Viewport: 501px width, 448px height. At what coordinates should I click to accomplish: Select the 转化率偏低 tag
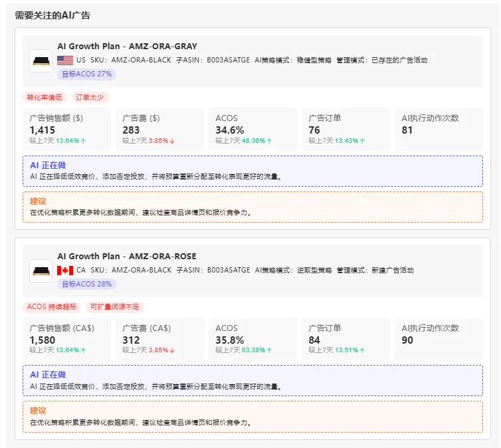[45, 98]
